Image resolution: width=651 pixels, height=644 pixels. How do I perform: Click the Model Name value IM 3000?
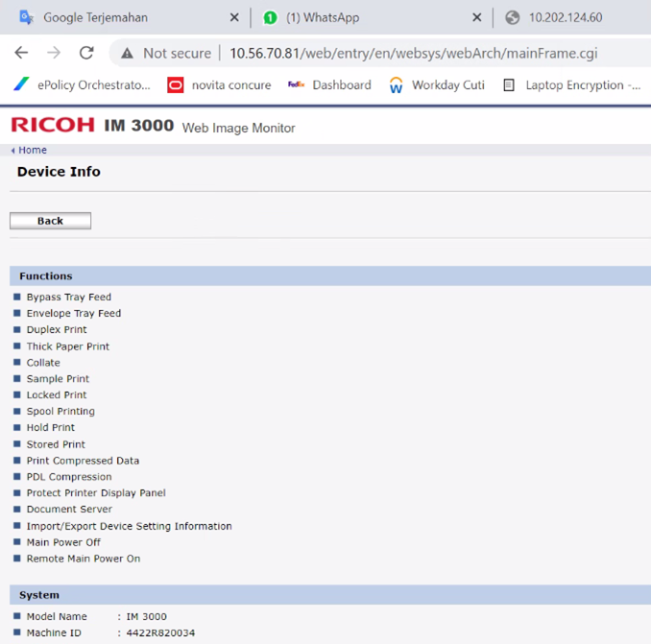[x=147, y=616]
